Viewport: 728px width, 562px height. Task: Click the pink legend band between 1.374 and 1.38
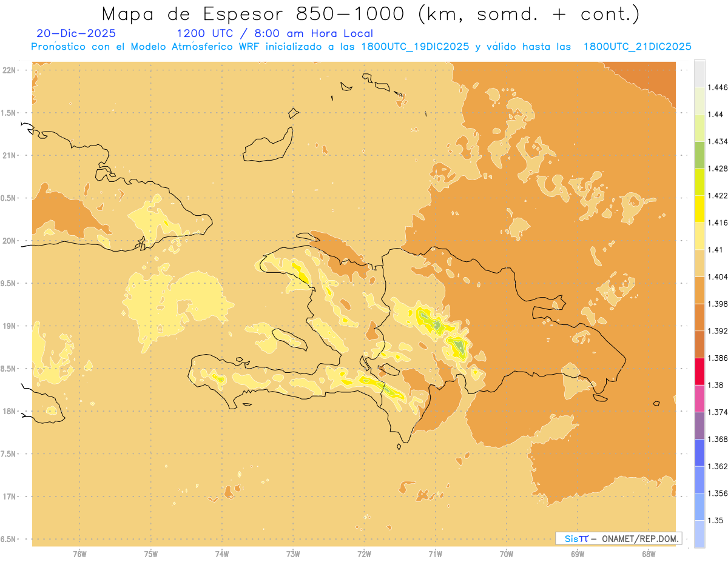click(x=699, y=398)
